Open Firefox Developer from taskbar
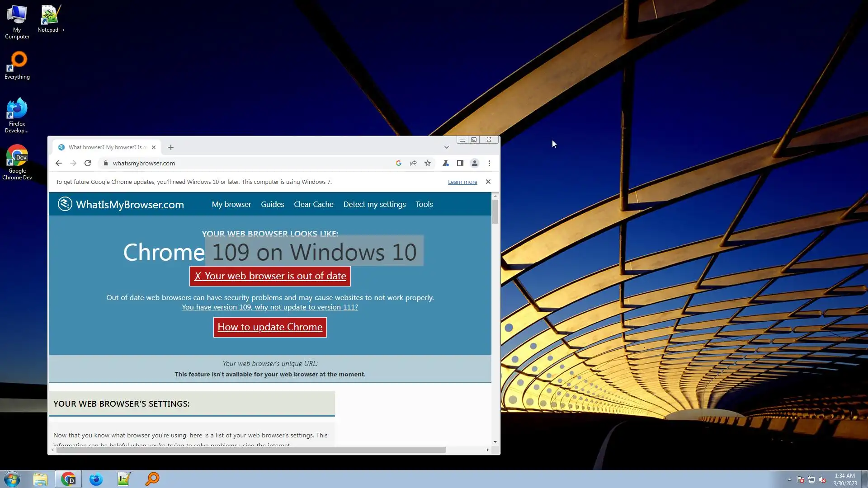868x488 pixels. pos(96,479)
